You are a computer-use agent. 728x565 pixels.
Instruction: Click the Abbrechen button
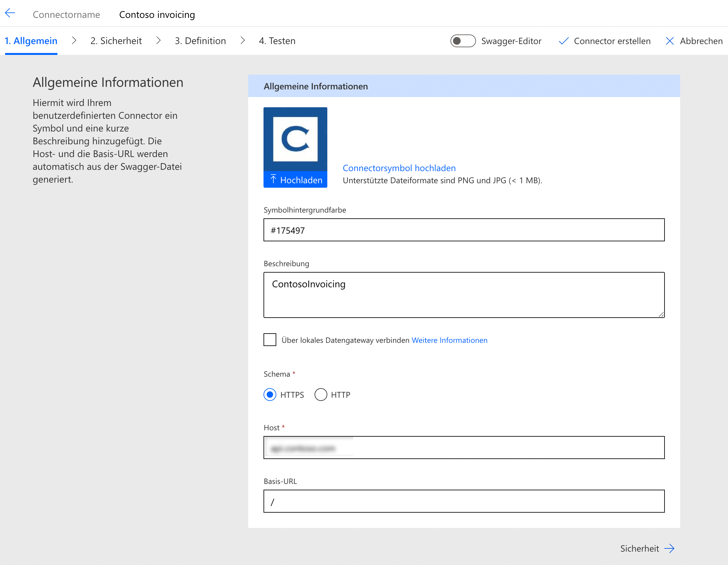(694, 41)
